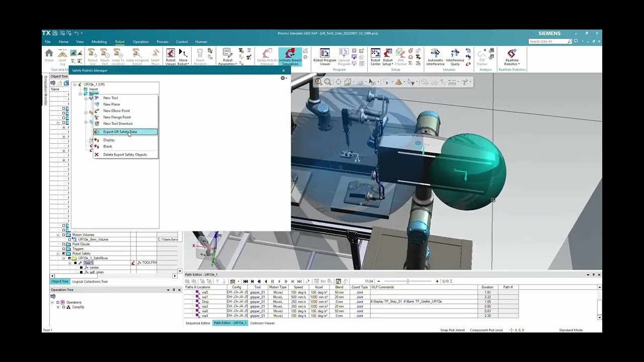
Task: Select Tool 1 in Object Tree
Action: tap(88, 263)
